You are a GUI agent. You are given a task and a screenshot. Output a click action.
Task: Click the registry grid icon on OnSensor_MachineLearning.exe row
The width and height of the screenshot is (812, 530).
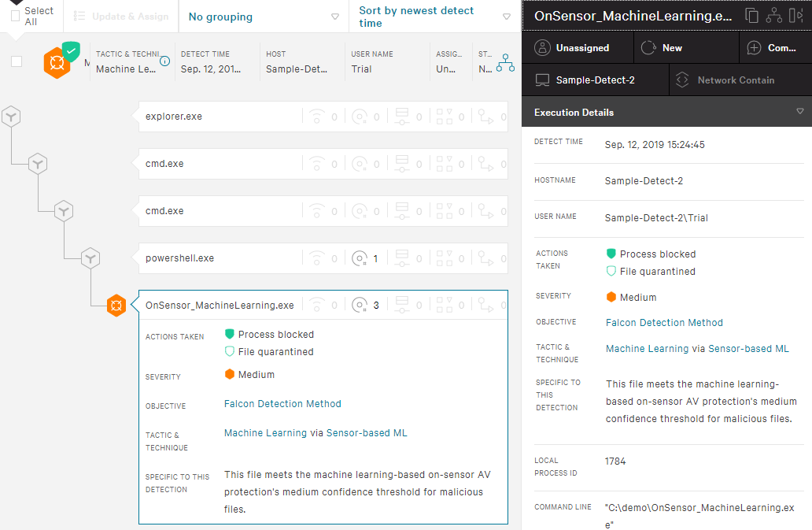[445, 305]
